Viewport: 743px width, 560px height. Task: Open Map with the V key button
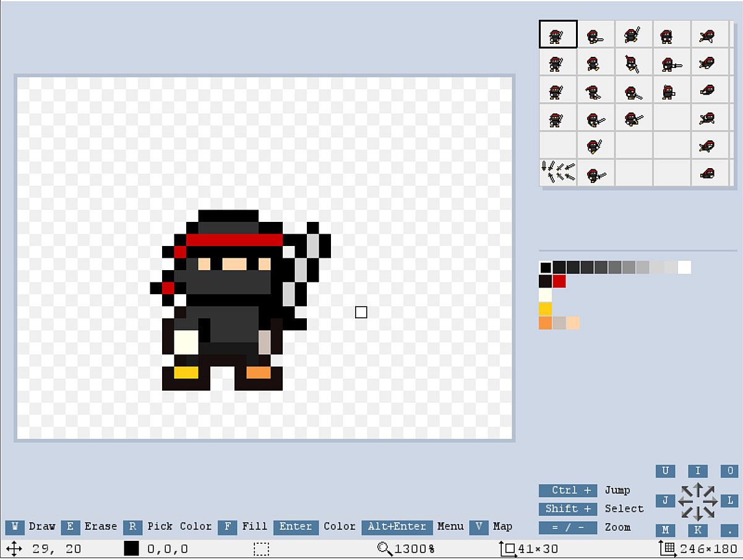click(478, 527)
